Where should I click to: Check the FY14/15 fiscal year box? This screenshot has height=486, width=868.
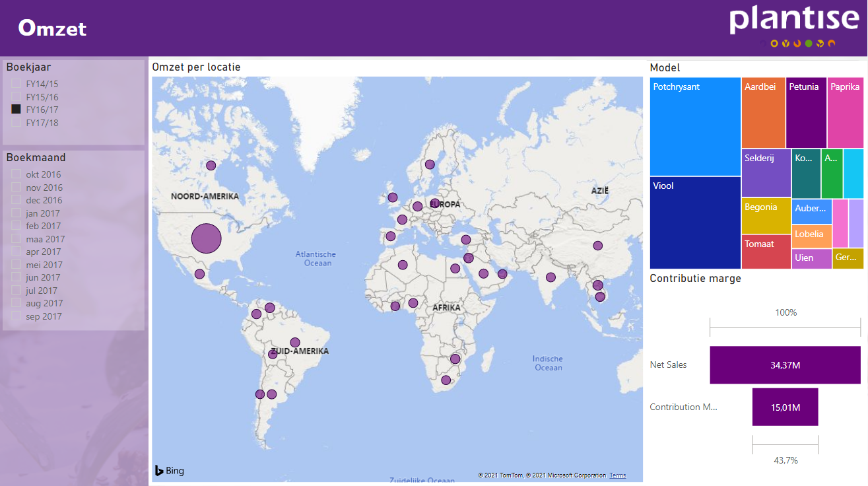(16, 84)
